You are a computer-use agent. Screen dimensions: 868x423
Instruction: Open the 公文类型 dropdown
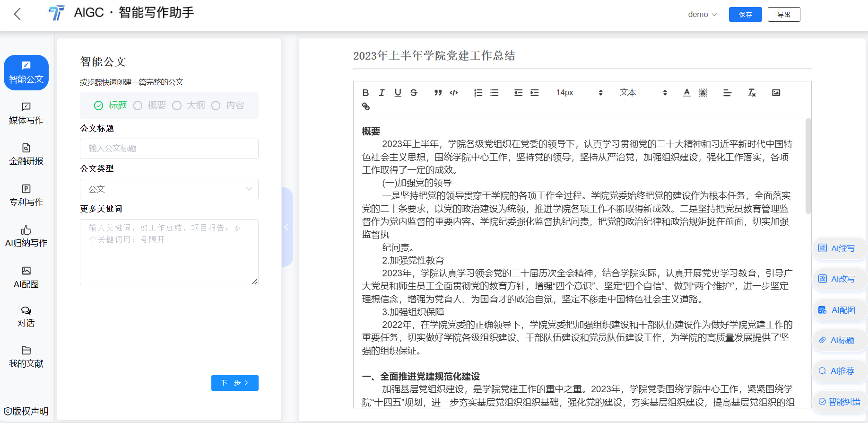click(169, 189)
